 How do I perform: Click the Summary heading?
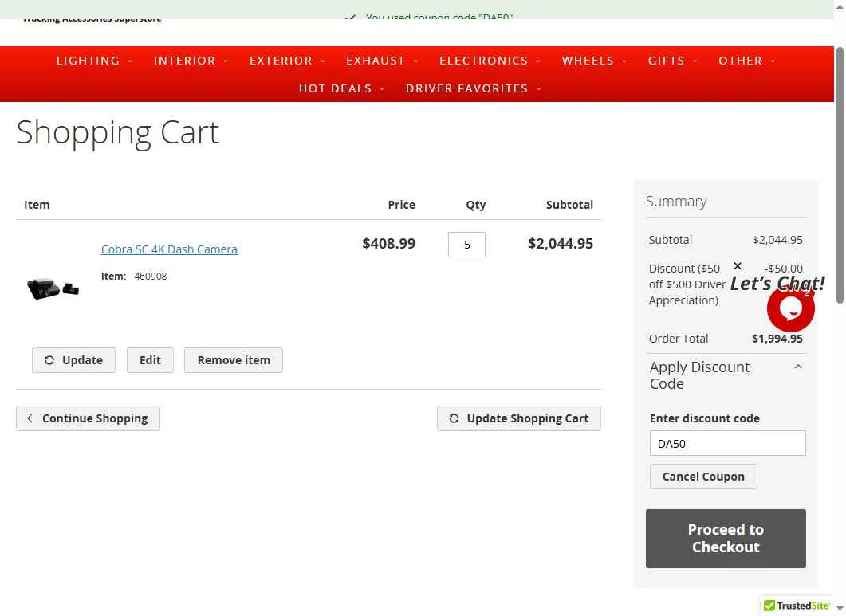click(x=676, y=201)
